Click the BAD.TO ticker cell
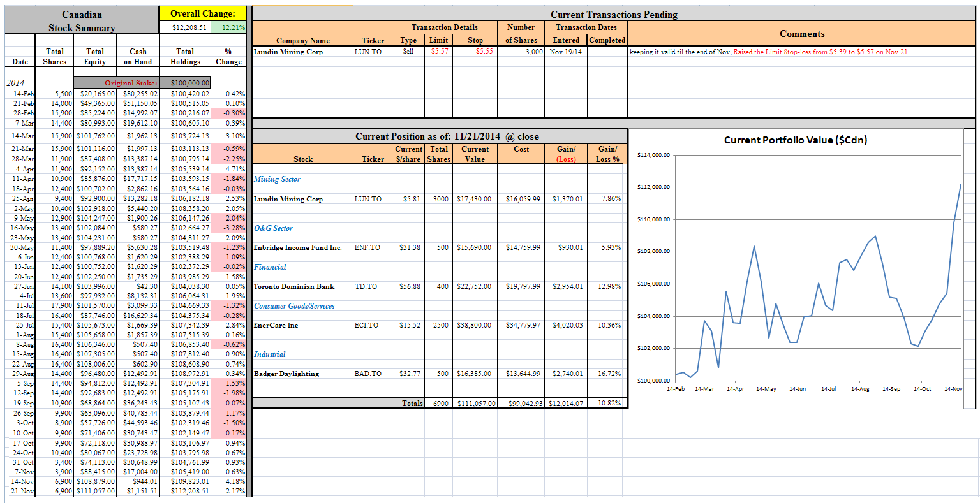Screen dimensions: 980x503 click(x=368, y=374)
